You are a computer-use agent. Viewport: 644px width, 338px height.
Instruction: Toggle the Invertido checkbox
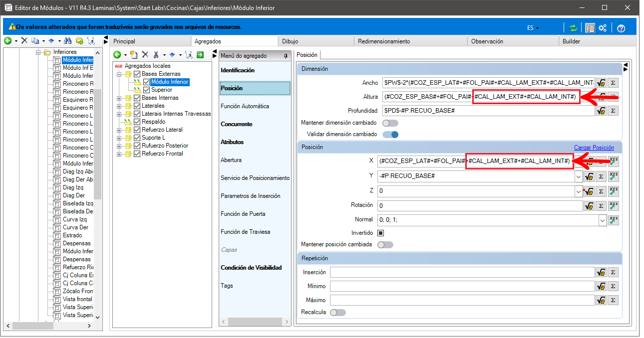click(x=380, y=233)
